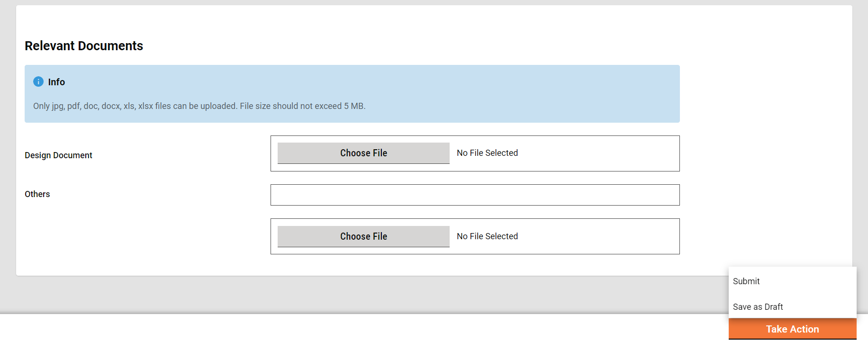
Task: Click the Others field label
Action: 37,194
